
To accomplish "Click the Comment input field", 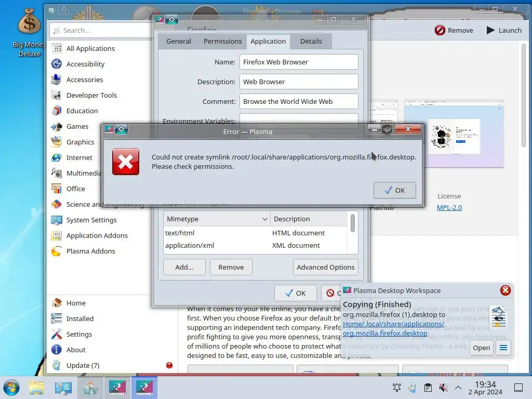I will click(x=299, y=101).
